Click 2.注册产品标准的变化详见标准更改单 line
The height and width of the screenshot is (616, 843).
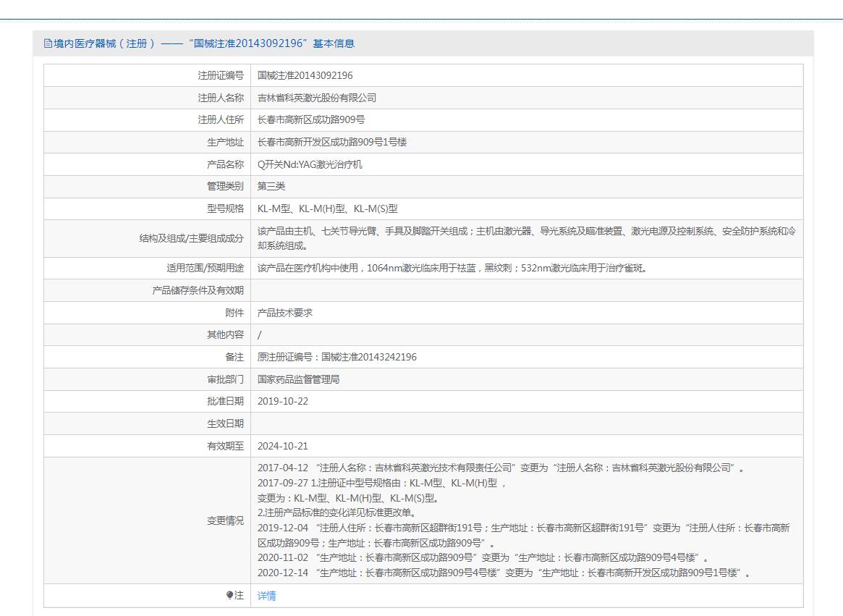(336, 512)
